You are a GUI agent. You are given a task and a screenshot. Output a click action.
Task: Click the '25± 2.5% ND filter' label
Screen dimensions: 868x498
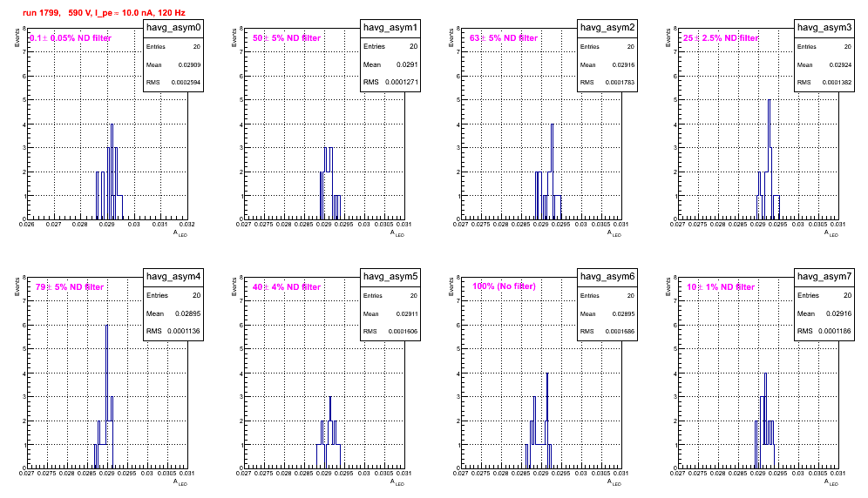pyautogui.click(x=721, y=38)
